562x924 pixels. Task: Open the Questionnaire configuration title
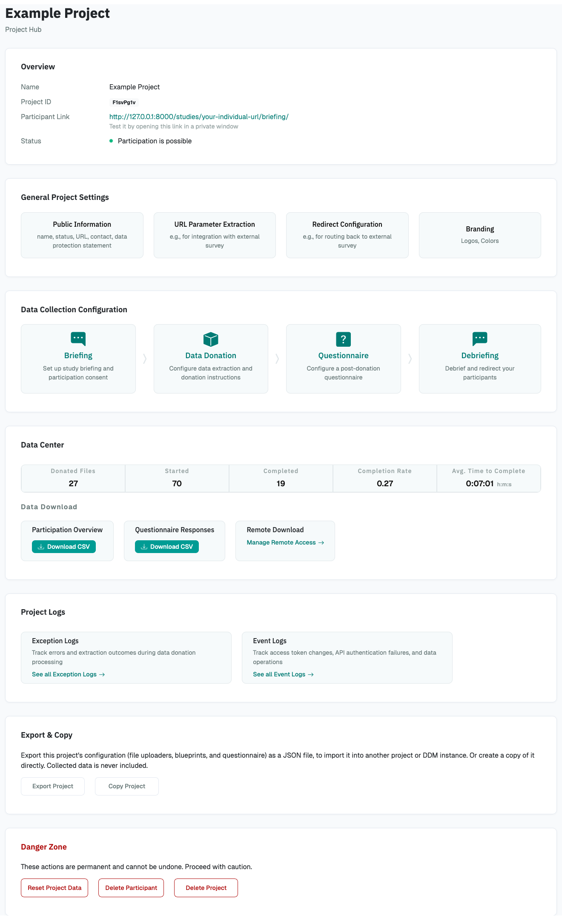344,356
